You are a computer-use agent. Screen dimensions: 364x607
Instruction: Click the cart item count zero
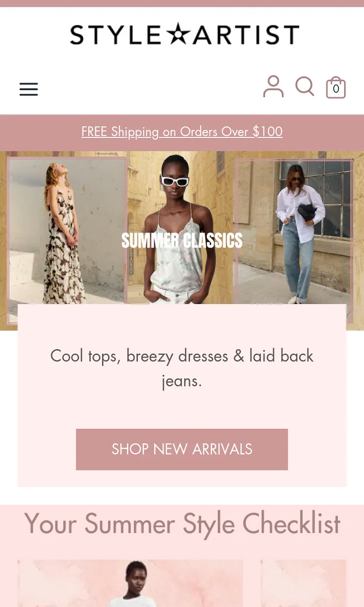click(x=336, y=89)
